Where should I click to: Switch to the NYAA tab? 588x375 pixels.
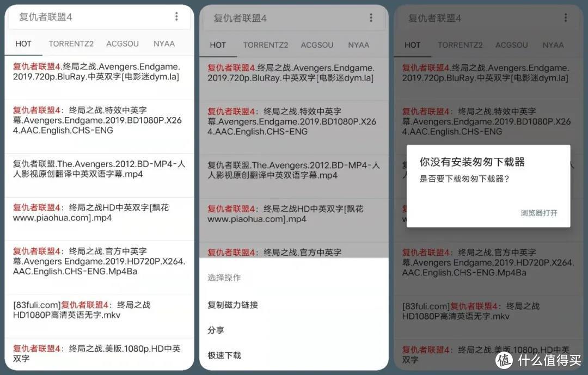[164, 44]
